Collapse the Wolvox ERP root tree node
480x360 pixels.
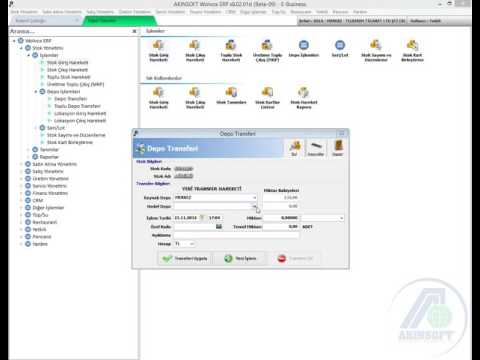click(x=14, y=41)
